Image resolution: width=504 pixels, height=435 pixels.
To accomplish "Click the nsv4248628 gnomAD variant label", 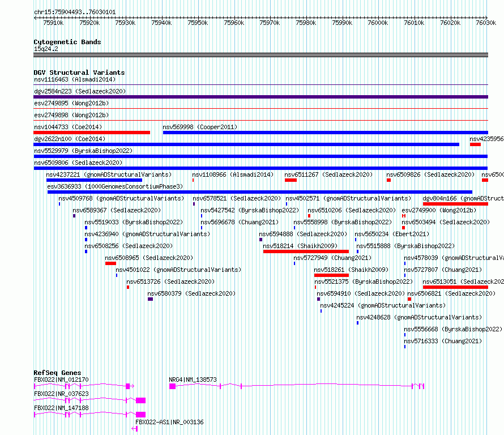I will 419,317.
